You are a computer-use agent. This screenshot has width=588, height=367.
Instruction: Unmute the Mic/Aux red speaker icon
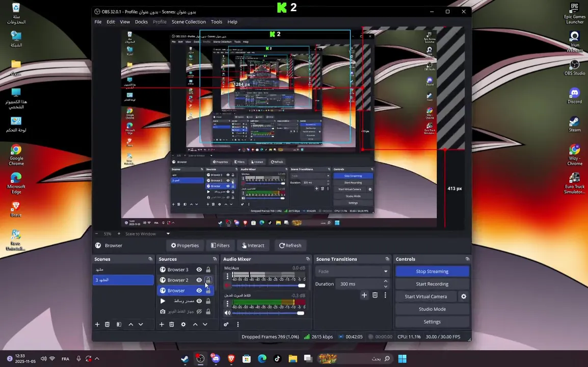(x=228, y=285)
